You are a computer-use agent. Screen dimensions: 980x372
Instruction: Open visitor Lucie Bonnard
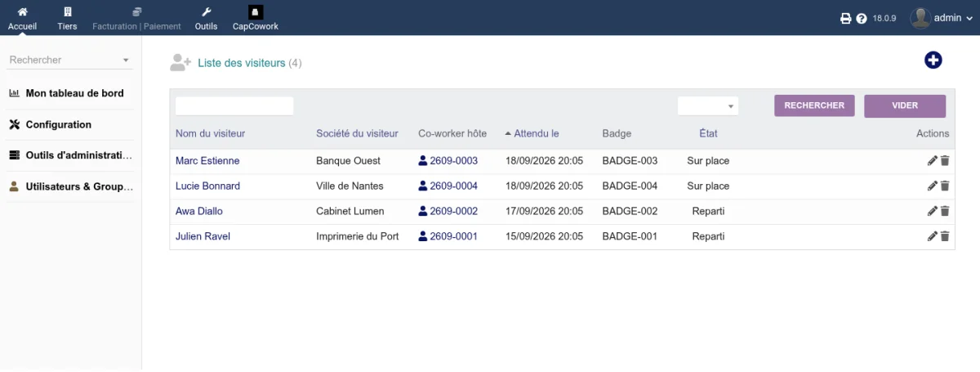(x=207, y=186)
